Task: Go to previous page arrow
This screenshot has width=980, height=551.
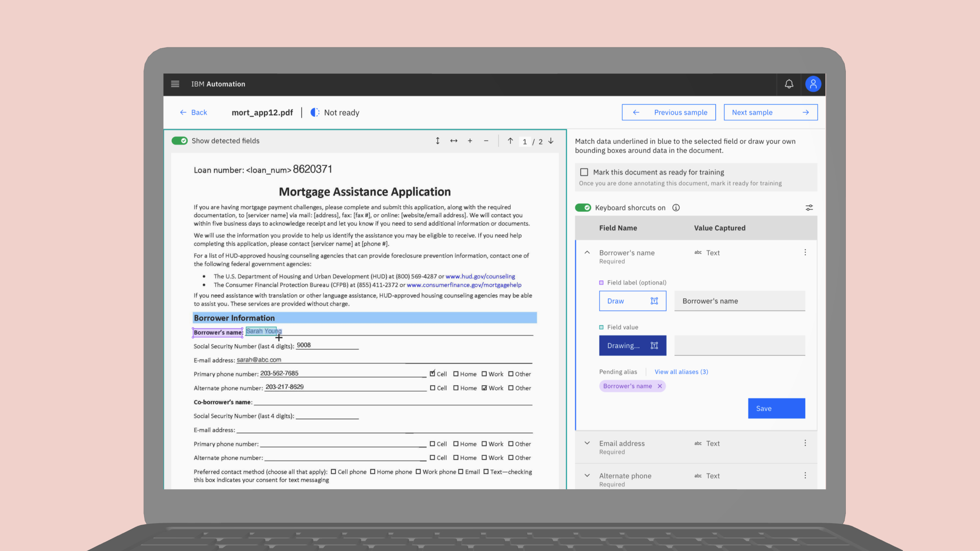Action: coord(510,141)
